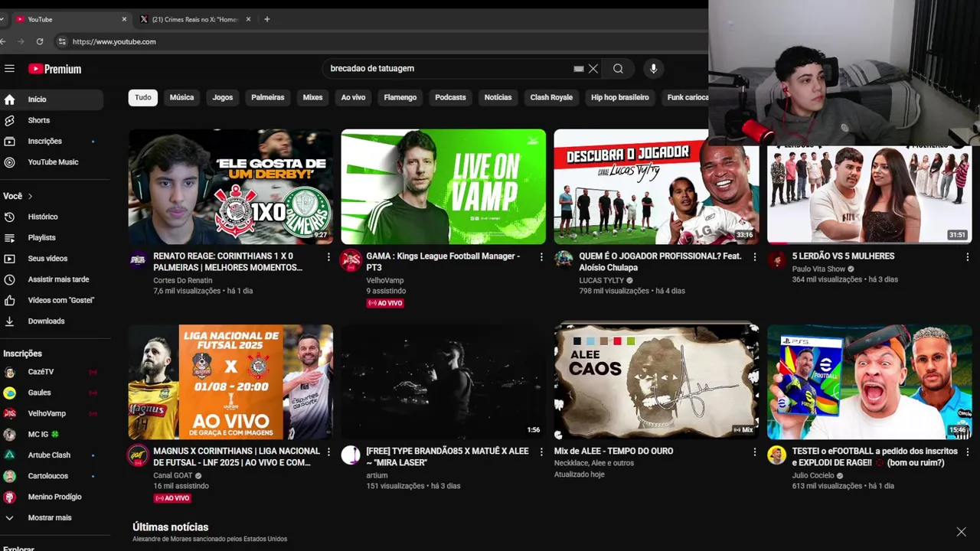Viewport: 980px width, 551px height.
Task: Open options menu for Mix de ALEE
Action: (x=754, y=452)
